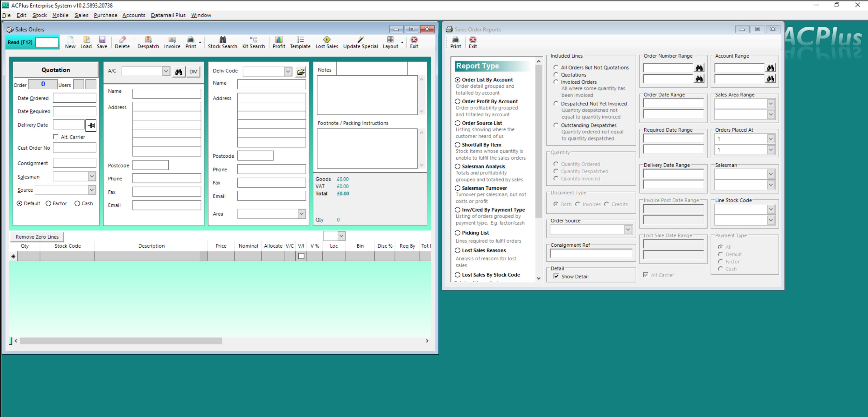
Task: Open the Sales menu
Action: pos(81,15)
